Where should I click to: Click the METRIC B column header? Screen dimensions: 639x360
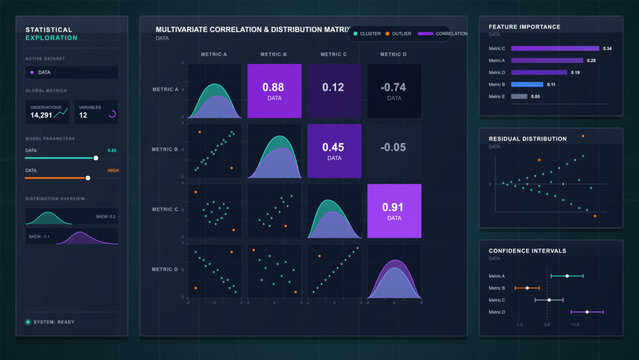click(x=273, y=54)
